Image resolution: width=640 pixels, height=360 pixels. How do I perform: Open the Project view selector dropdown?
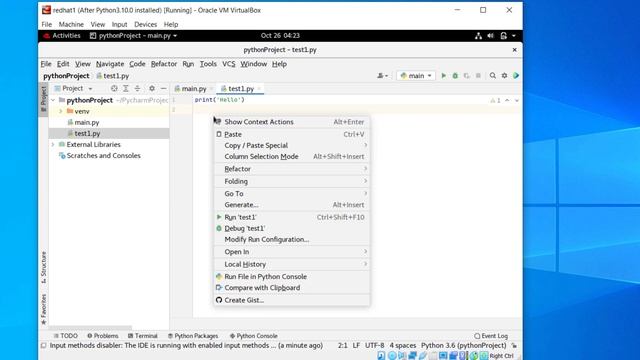pos(73,89)
